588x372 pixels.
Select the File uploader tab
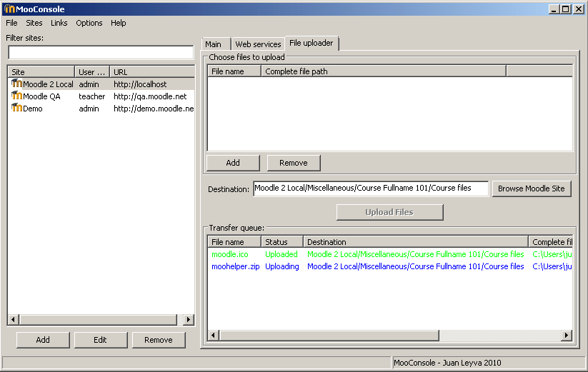(312, 43)
